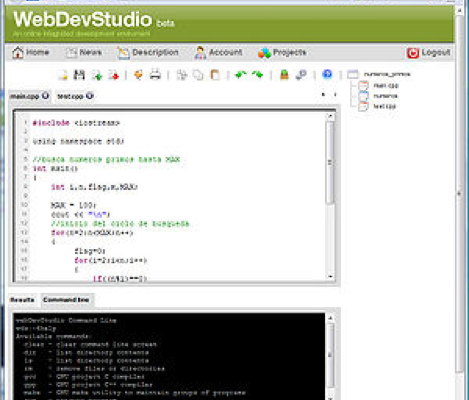Click the code editor vertical scrollbar thumb
The image size is (469, 400).
pyautogui.click(x=330, y=162)
